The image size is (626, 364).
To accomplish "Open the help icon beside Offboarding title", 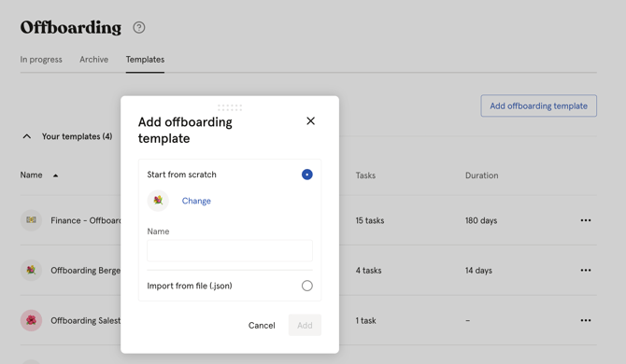I will click(139, 27).
